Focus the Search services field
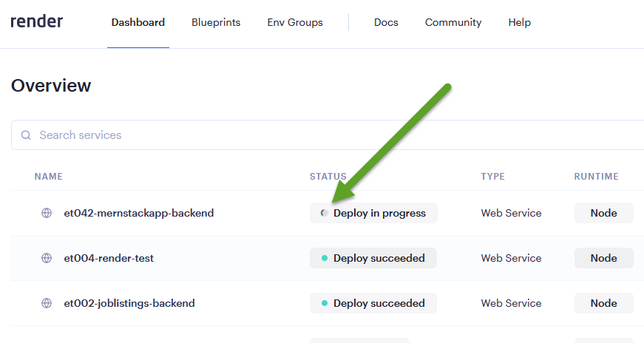The height and width of the screenshot is (343, 644). point(328,135)
